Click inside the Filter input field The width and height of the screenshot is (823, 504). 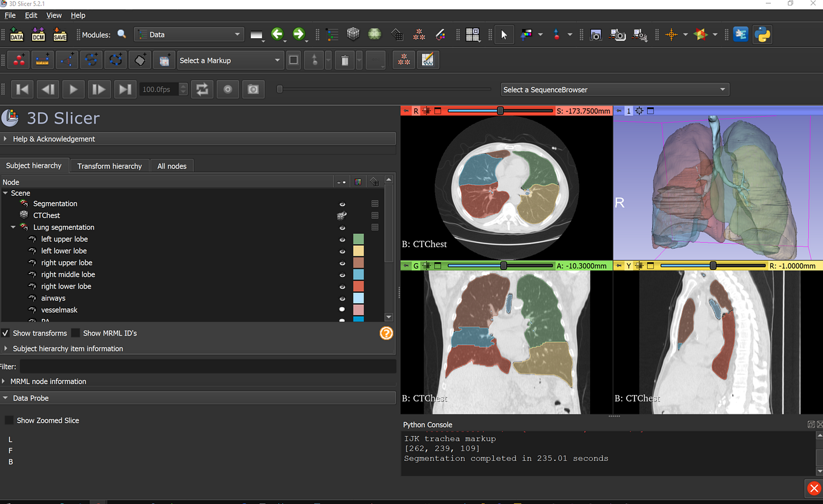click(206, 366)
